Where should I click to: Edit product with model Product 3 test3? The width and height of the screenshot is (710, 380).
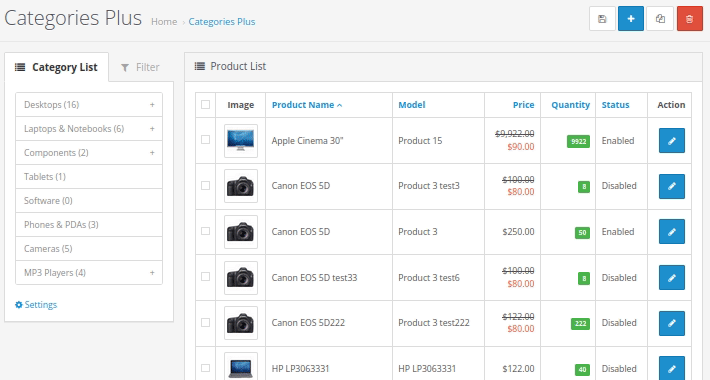(x=672, y=186)
